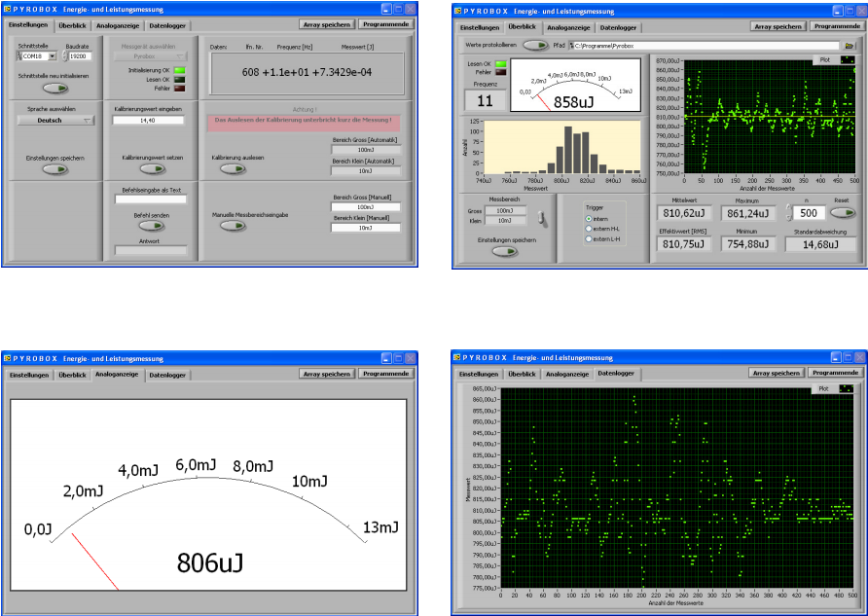Open the Messgerät auswählen Pyrobox dropdown

coord(150,56)
